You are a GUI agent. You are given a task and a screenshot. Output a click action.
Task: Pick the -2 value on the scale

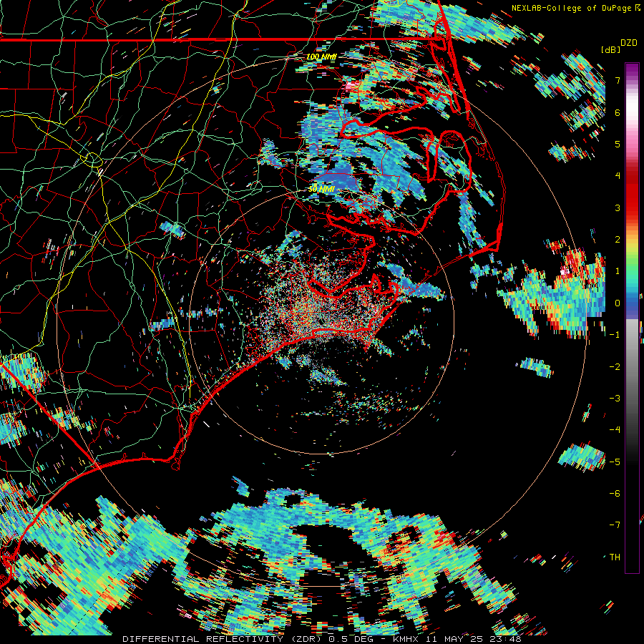coord(615,367)
